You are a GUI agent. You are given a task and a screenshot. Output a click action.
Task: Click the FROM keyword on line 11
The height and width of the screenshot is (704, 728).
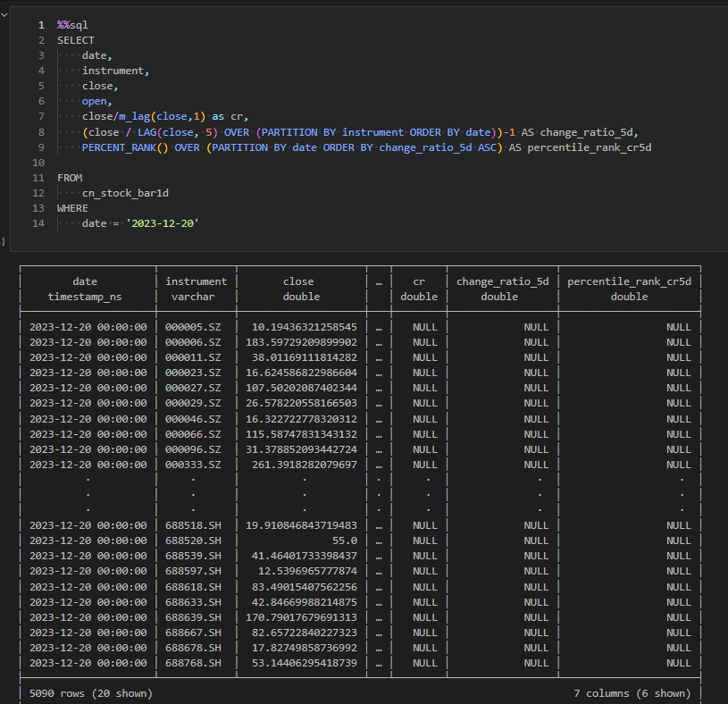70,178
